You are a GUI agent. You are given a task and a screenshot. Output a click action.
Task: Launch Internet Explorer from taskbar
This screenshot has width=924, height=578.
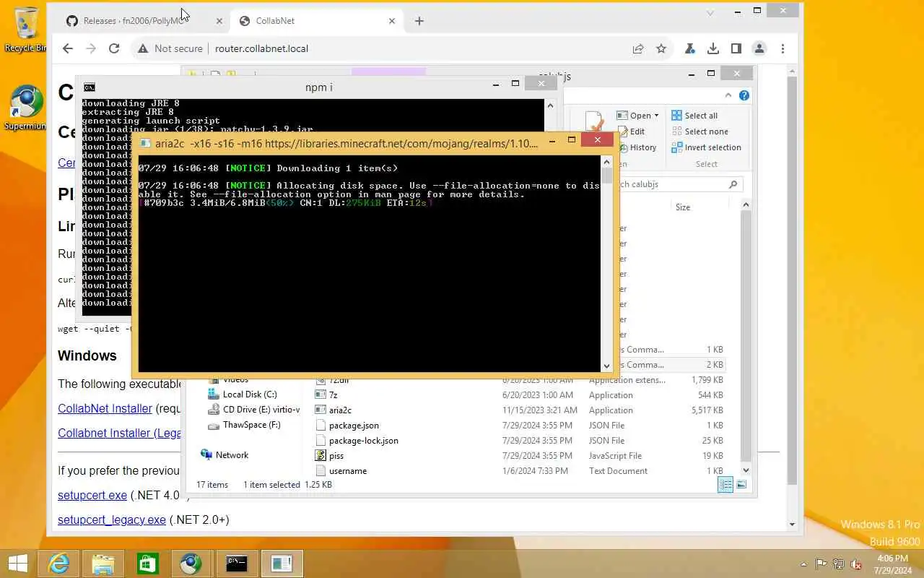click(58, 564)
